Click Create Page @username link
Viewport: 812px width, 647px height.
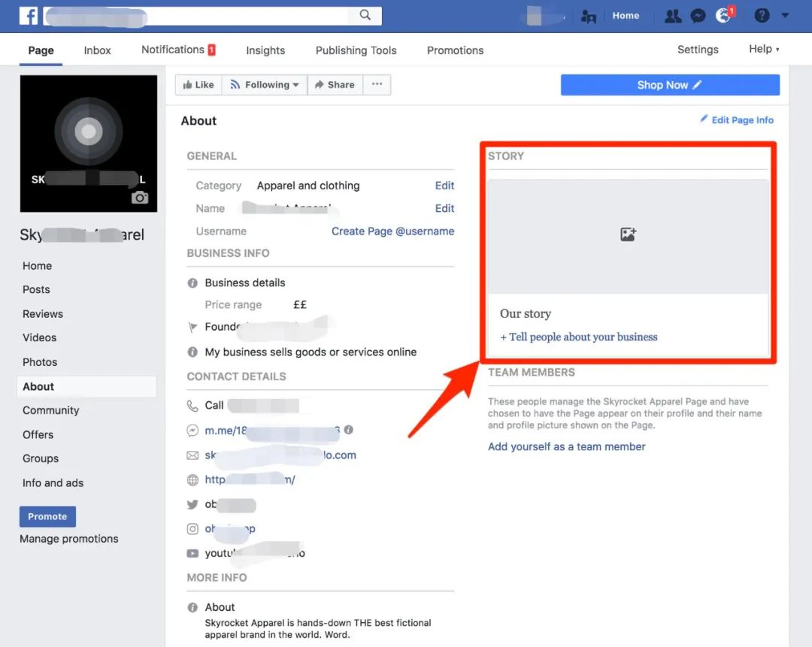coord(392,231)
